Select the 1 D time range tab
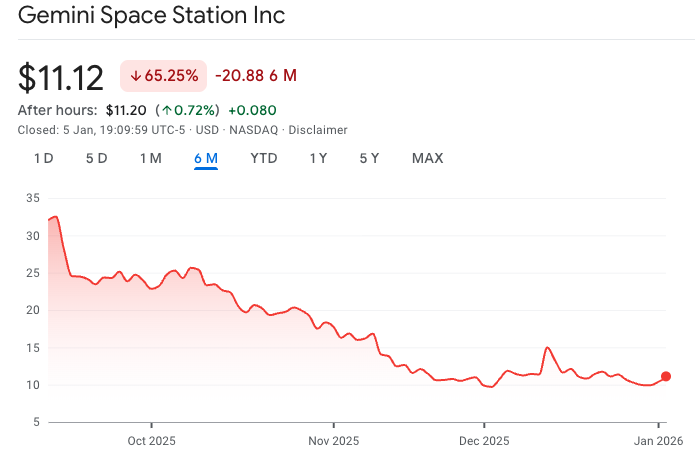Screen dimensions: 695x460 43,158
